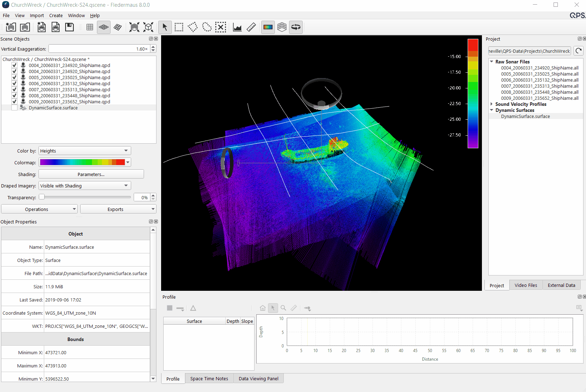This screenshot has height=392, width=586.
Task: Uncheck the 0005_20060331_235025 layer checkbox
Action: tap(15, 77)
